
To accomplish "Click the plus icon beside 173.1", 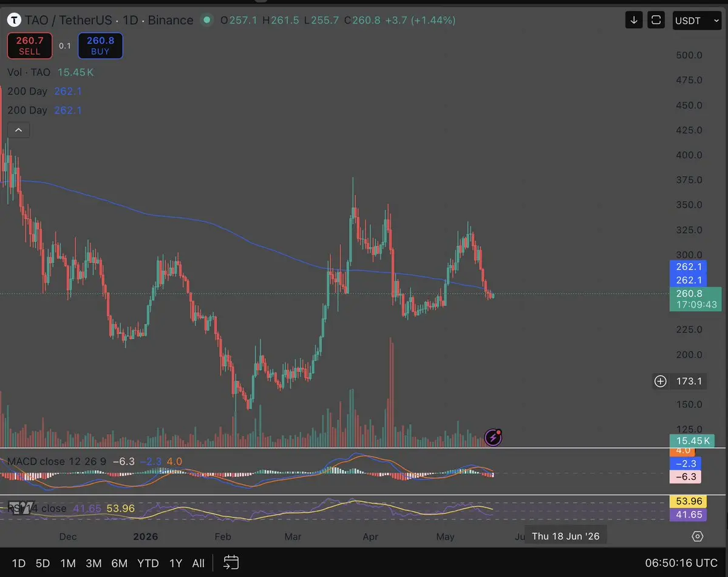I will pyautogui.click(x=660, y=381).
